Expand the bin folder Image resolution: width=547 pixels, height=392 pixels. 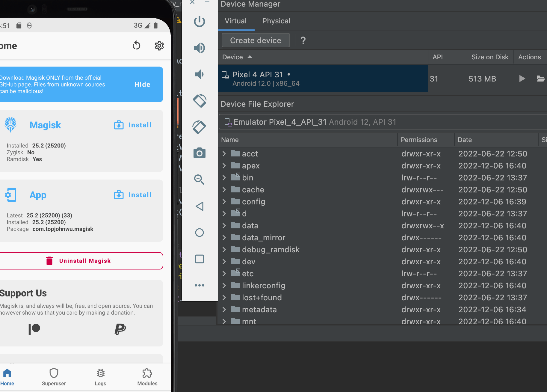[224, 178]
